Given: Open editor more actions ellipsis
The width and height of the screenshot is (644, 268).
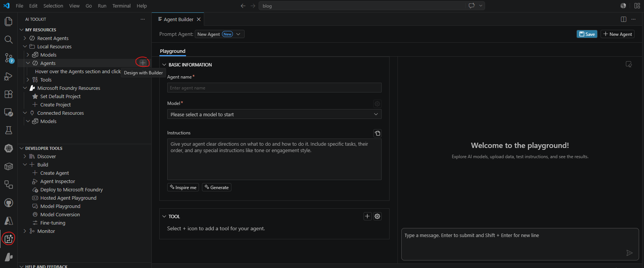Looking at the screenshot, I should click(x=633, y=19).
